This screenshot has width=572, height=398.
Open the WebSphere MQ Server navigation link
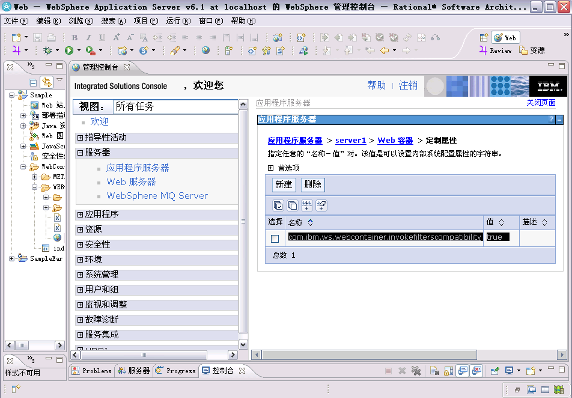(157, 196)
